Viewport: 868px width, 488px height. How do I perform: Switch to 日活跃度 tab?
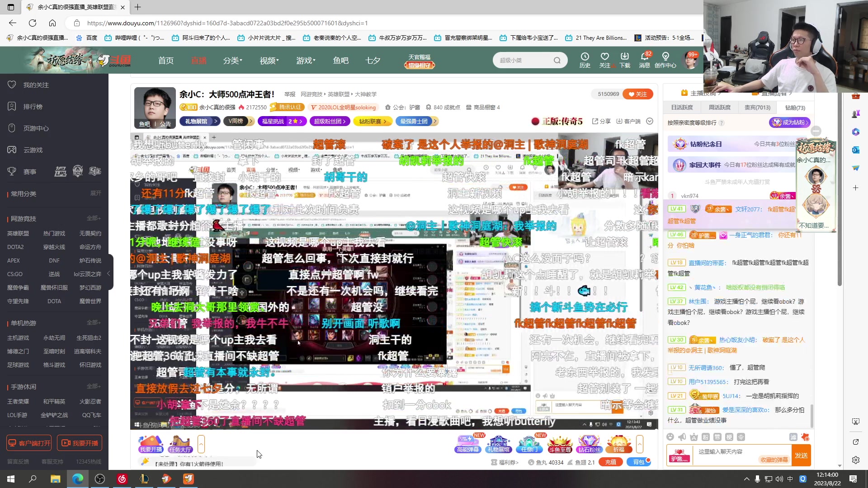[682, 108]
